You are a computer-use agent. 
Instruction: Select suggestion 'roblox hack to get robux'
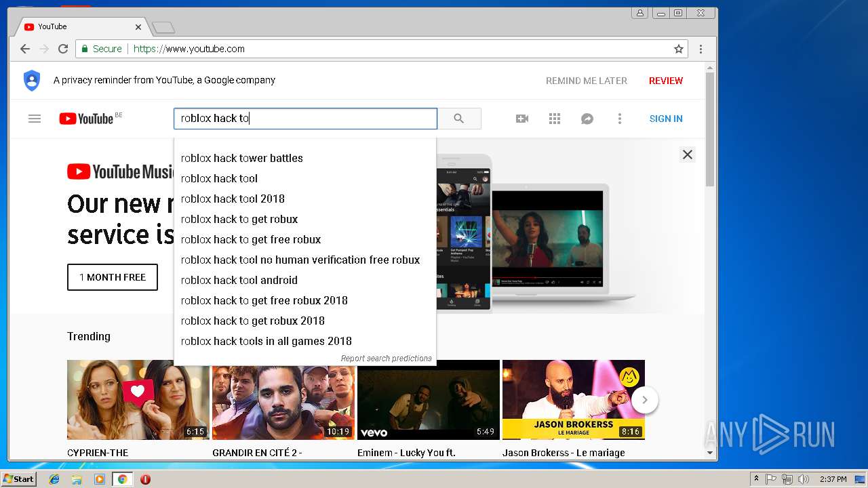pos(305,219)
